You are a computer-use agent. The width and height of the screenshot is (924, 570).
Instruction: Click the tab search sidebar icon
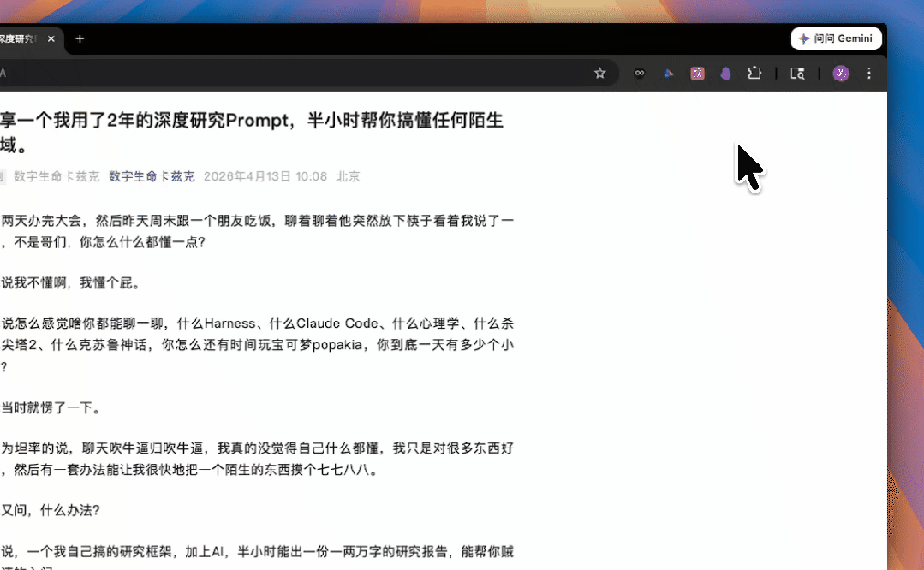[x=797, y=73]
